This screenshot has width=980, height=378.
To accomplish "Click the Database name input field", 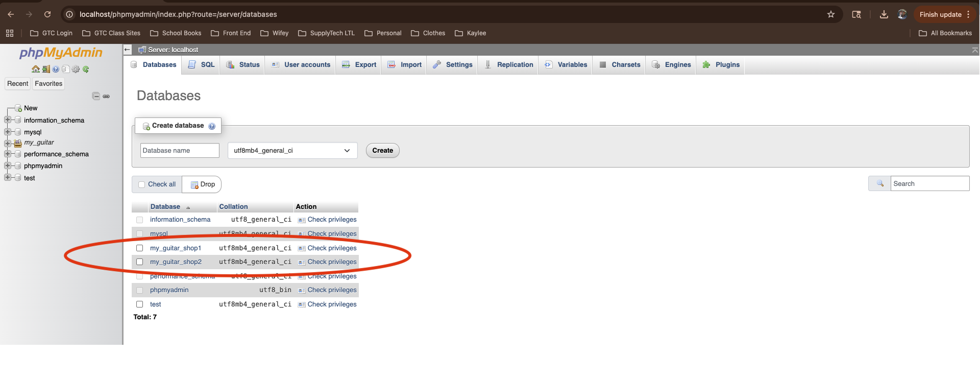I will [180, 151].
